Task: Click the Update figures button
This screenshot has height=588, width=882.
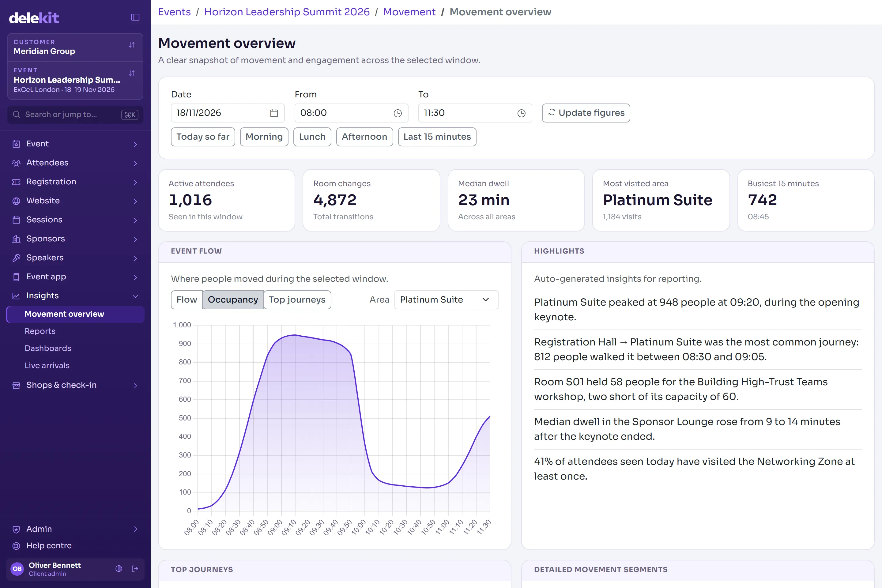Action: coord(586,113)
